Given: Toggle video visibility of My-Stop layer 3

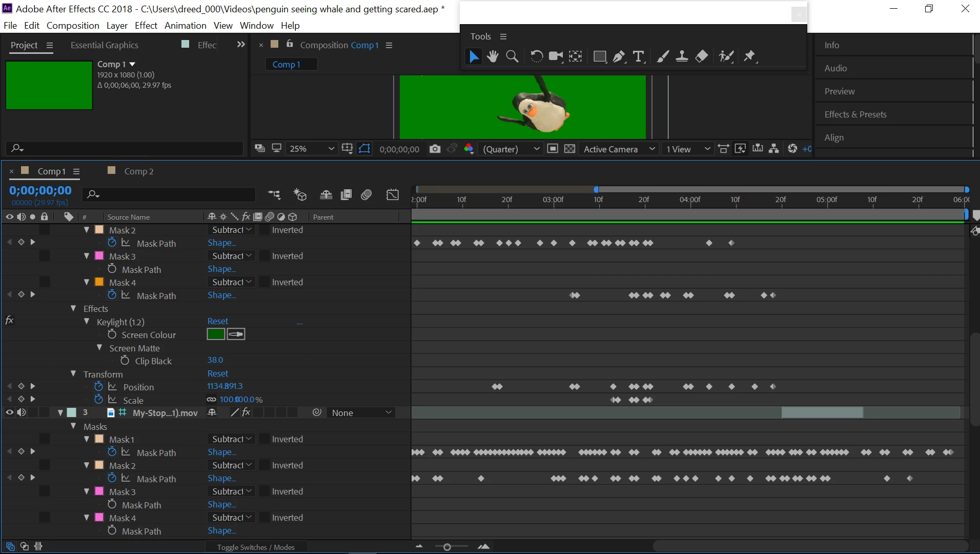Looking at the screenshot, I should [9, 412].
